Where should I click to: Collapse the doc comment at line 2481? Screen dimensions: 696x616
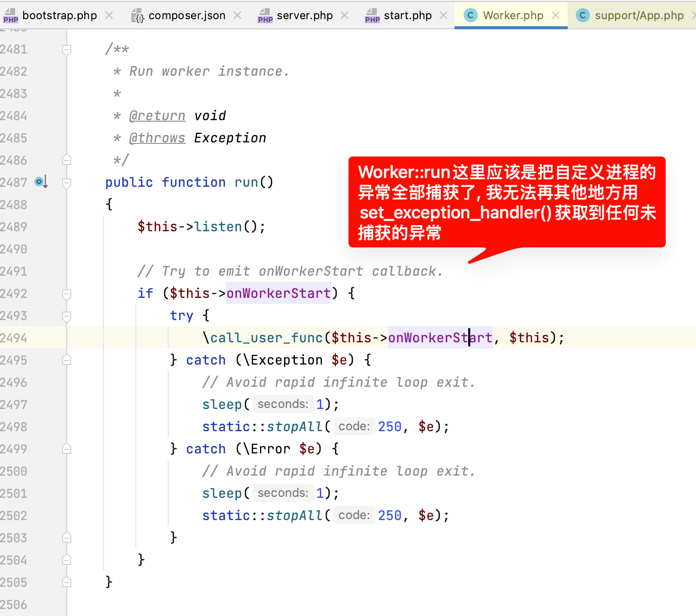point(67,49)
